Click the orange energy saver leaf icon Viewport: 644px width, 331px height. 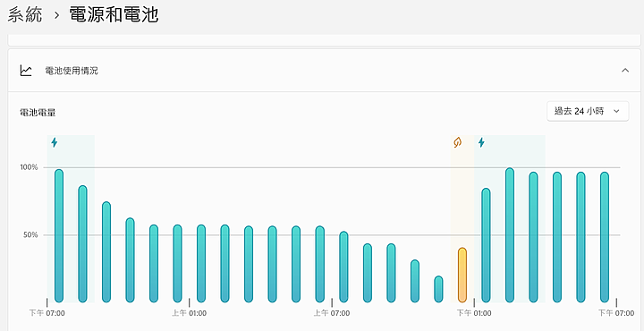click(458, 142)
